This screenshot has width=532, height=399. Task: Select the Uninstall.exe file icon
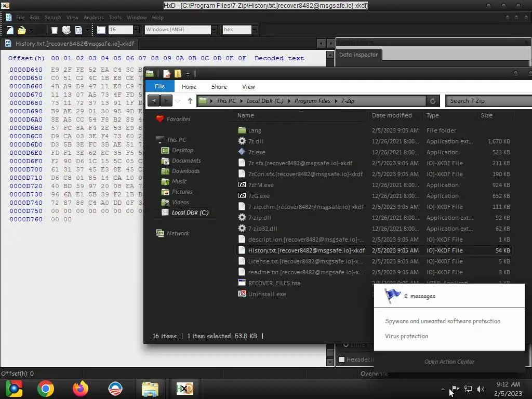242,294
